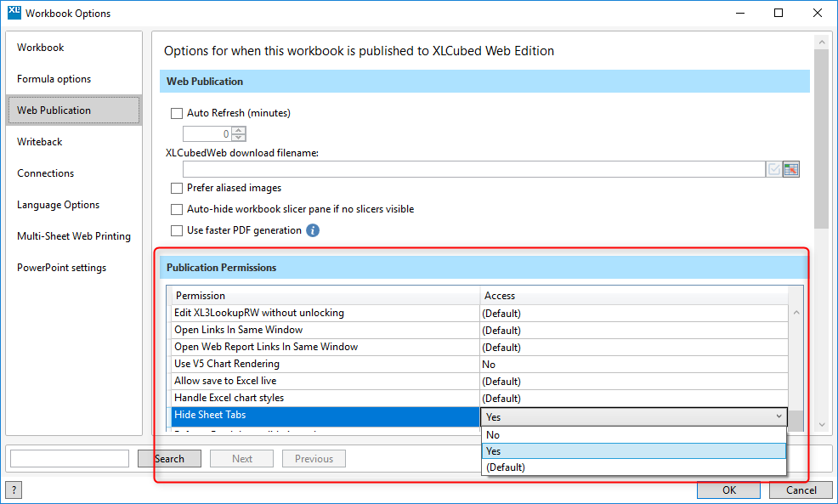This screenshot has width=838, height=504.
Task: Open the Excel range selector icon near download filename
Action: pos(790,168)
